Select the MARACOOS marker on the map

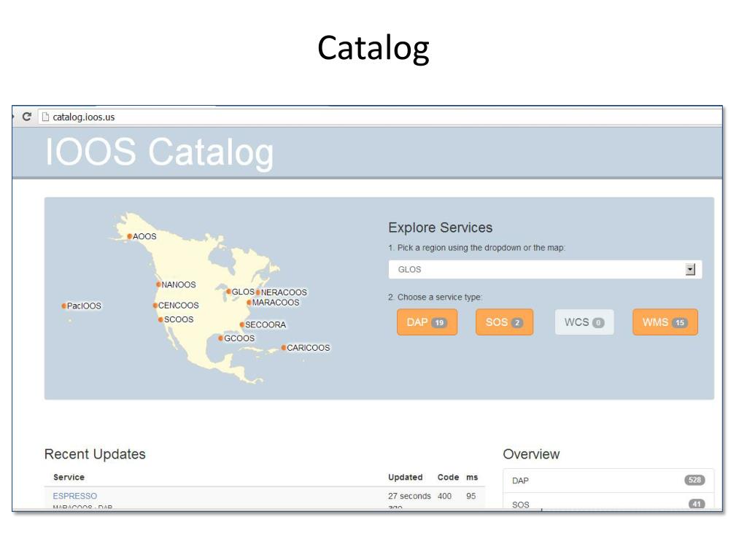[249, 303]
